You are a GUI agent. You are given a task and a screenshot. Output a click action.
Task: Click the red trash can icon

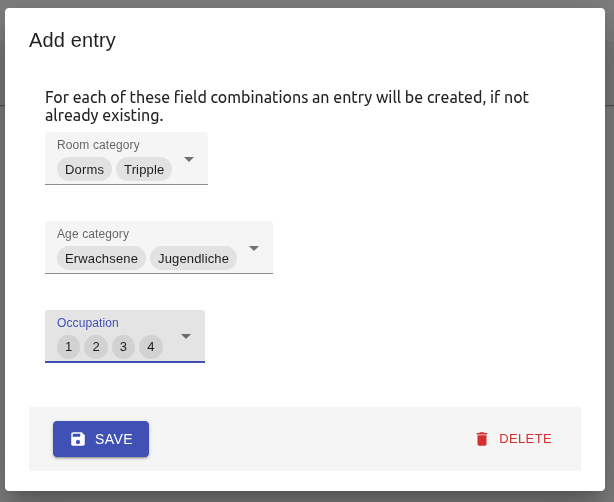(482, 439)
